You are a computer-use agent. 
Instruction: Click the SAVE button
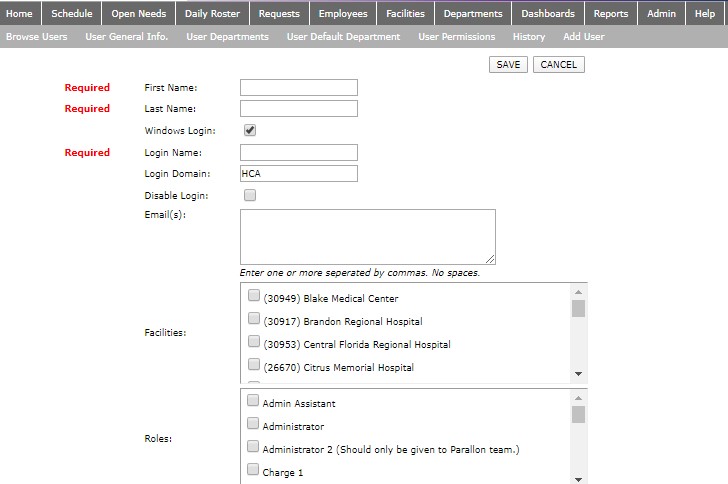tap(508, 64)
